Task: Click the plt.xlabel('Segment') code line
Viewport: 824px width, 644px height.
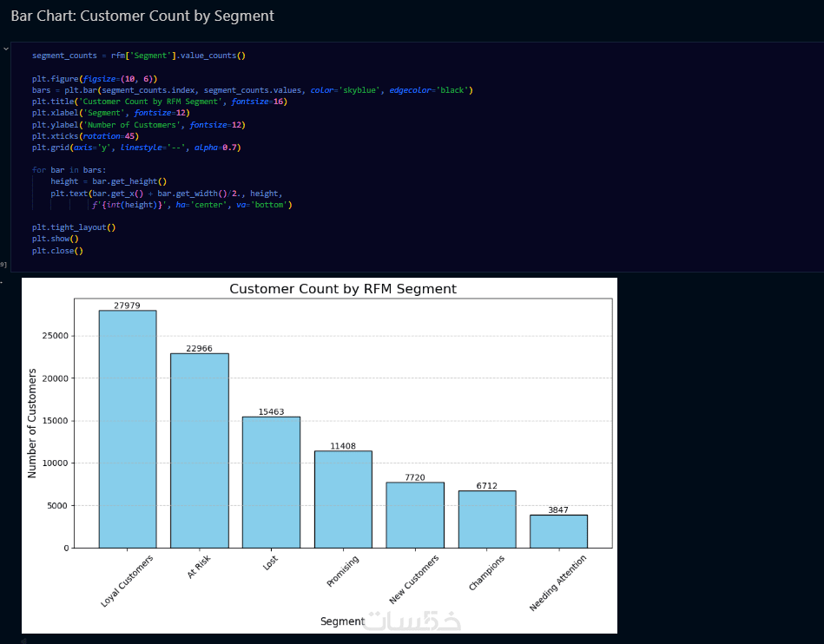Action: [x=111, y=113]
